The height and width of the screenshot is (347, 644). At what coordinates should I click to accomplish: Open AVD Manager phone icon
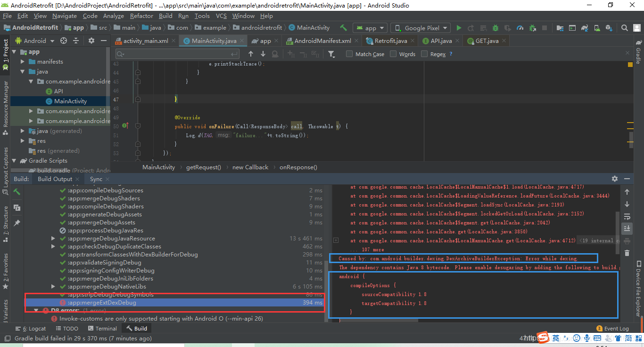pyautogui.click(x=597, y=28)
